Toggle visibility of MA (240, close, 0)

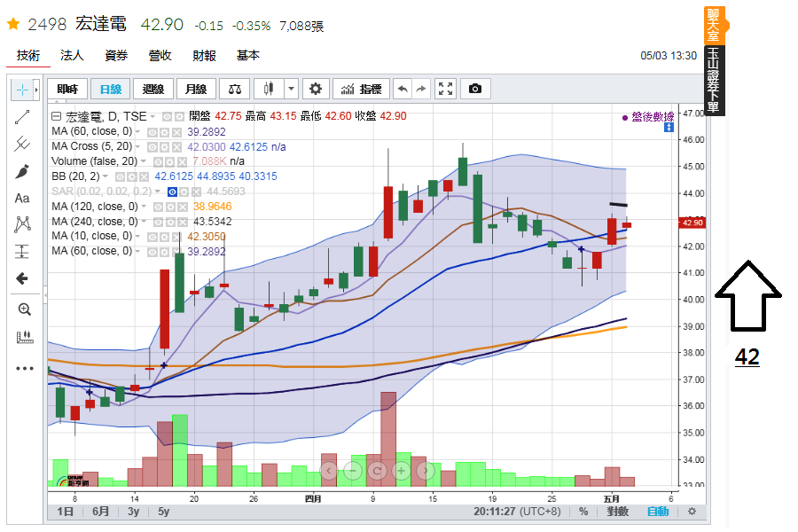pyautogui.click(x=159, y=222)
